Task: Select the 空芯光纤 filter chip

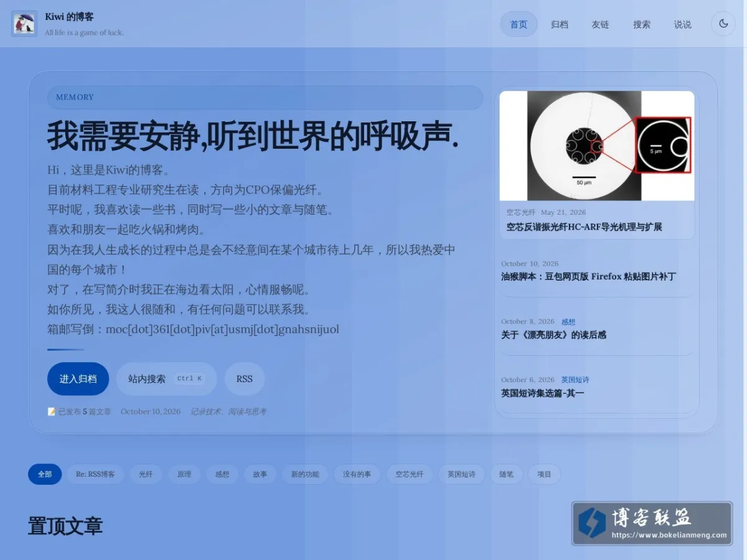Action: [x=409, y=474]
